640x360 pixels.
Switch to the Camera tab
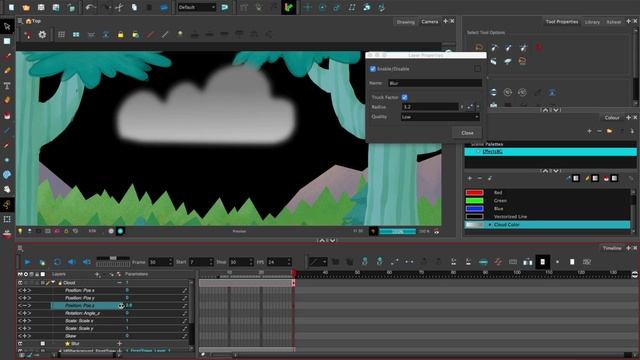(430, 22)
